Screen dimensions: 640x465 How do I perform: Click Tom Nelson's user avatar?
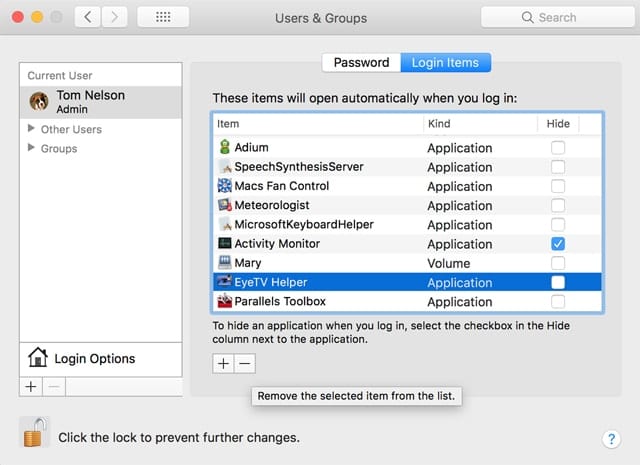(40, 101)
